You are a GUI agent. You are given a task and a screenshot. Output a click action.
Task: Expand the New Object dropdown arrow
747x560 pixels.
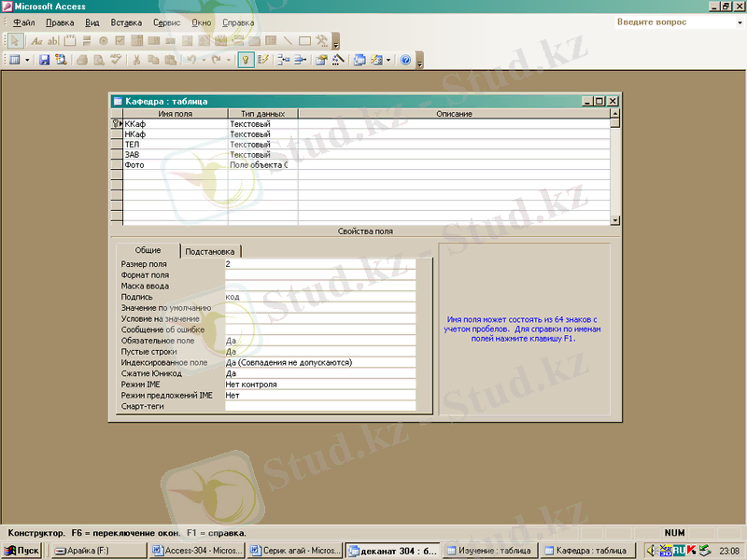point(388,60)
